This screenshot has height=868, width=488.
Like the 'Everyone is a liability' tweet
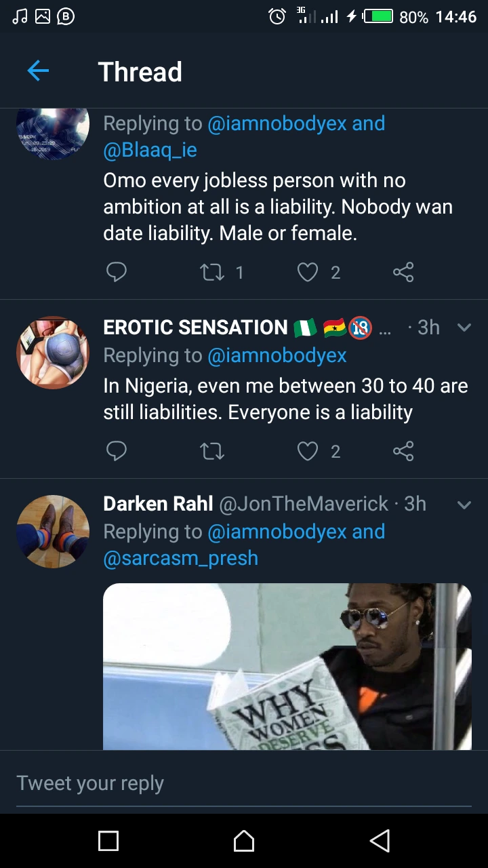pos(308,452)
